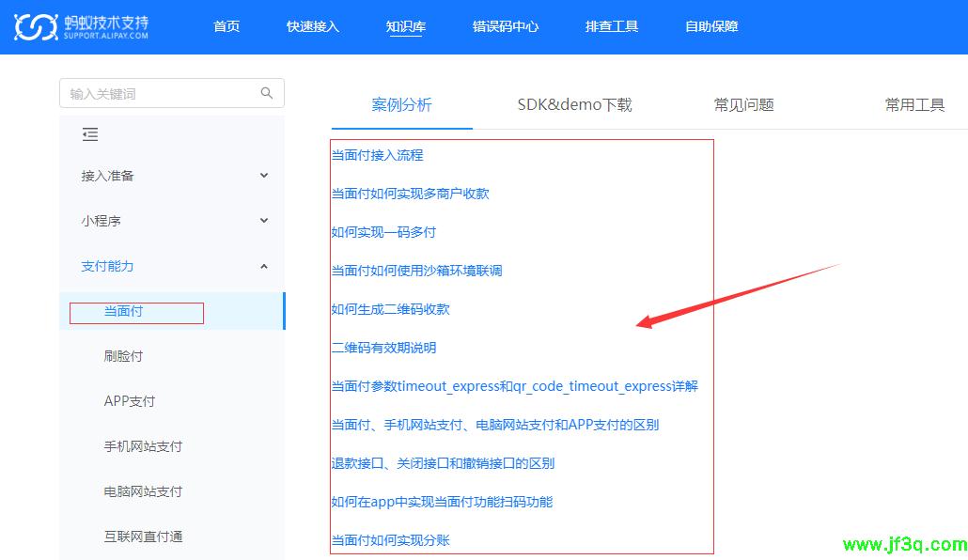Open the 首页 navigation item
968x560 pixels.
coord(226,26)
